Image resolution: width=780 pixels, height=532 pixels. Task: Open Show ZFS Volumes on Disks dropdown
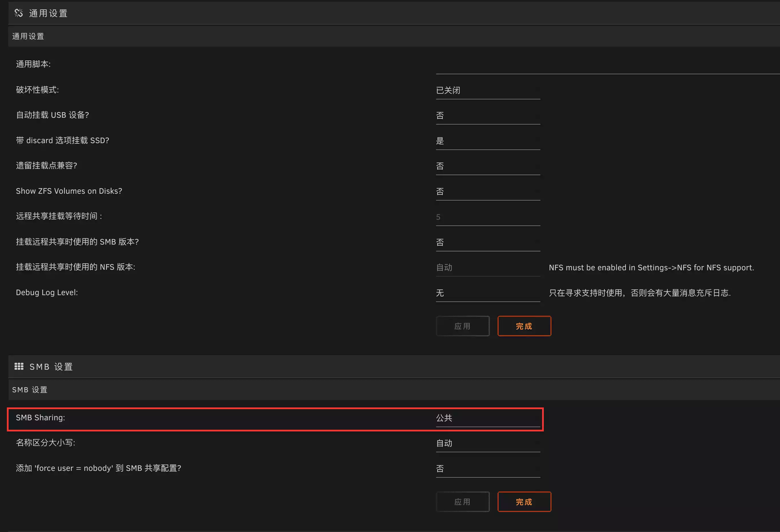[x=488, y=191]
